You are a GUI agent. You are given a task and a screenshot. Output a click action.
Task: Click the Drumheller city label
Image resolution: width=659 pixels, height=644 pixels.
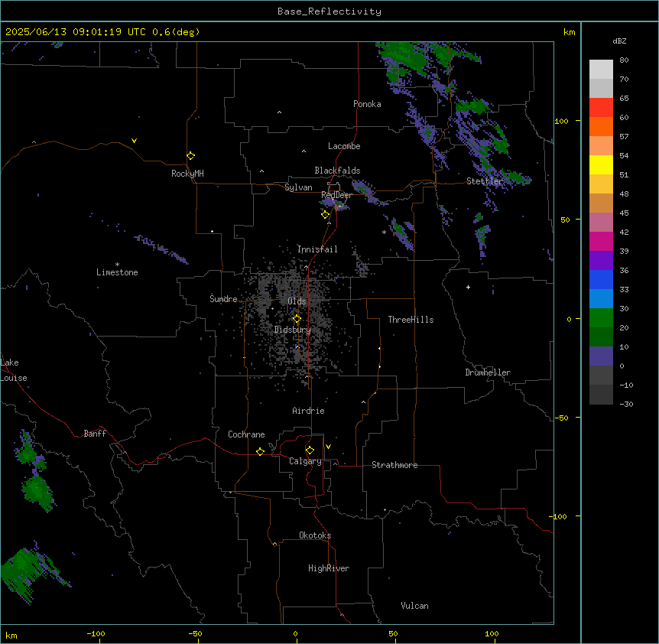[488, 372]
